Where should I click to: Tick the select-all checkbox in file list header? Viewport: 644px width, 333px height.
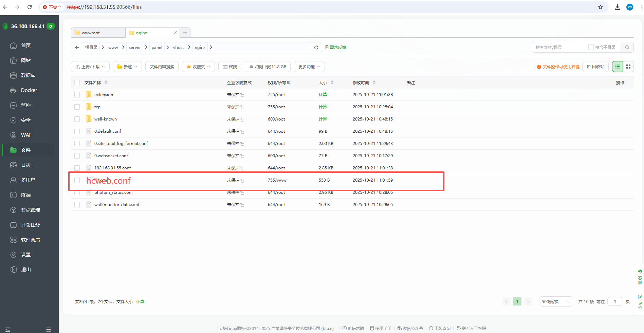click(x=77, y=82)
